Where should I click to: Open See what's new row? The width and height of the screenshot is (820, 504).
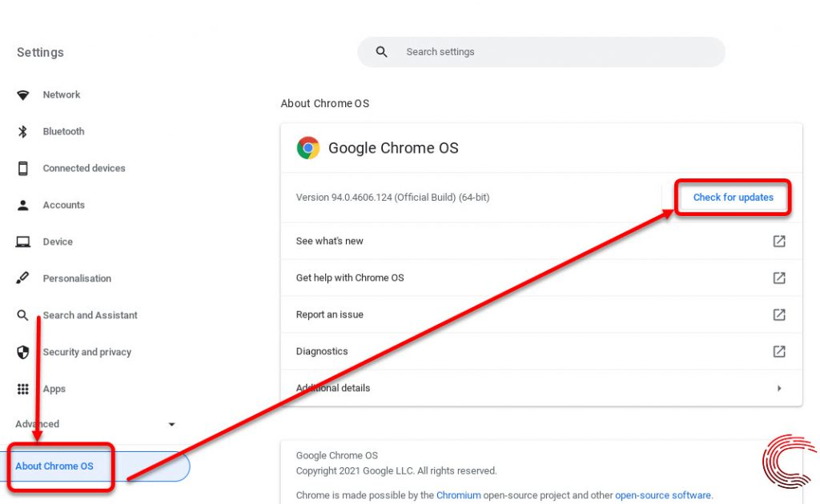click(541, 241)
